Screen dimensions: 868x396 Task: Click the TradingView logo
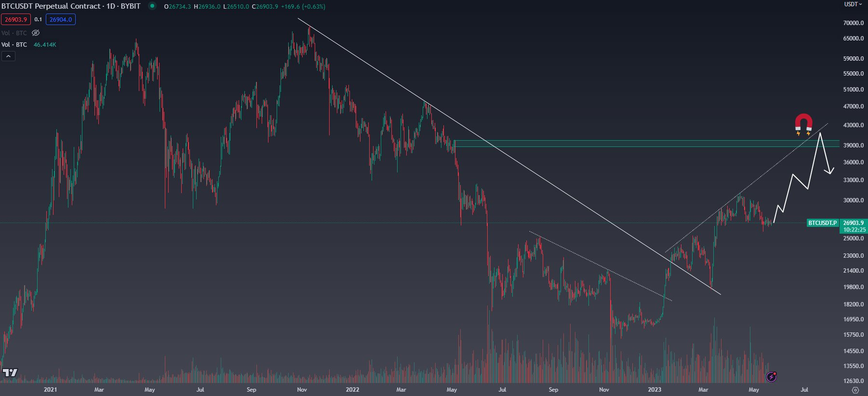tap(10, 372)
